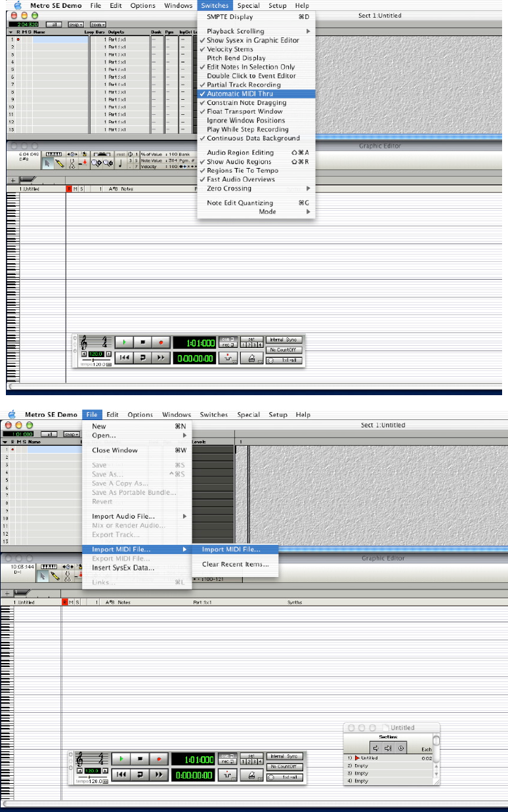The width and height of the screenshot is (508, 812).
Task: Expand the Zero Crossing submenu
Action: point(256,188)
